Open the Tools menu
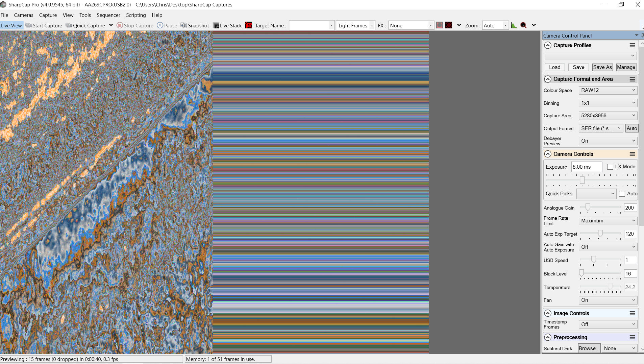 (85, 15)
